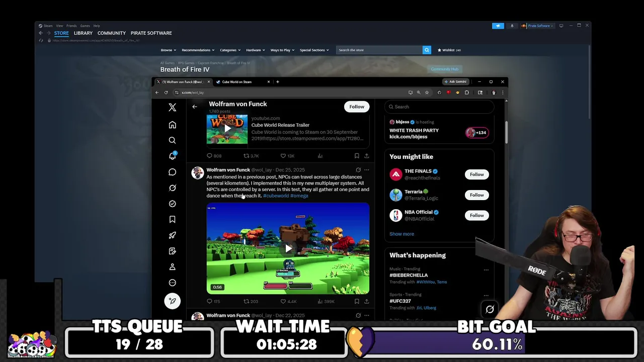
Task: Go to Home in X sidebar
Action: coord(172,125)
